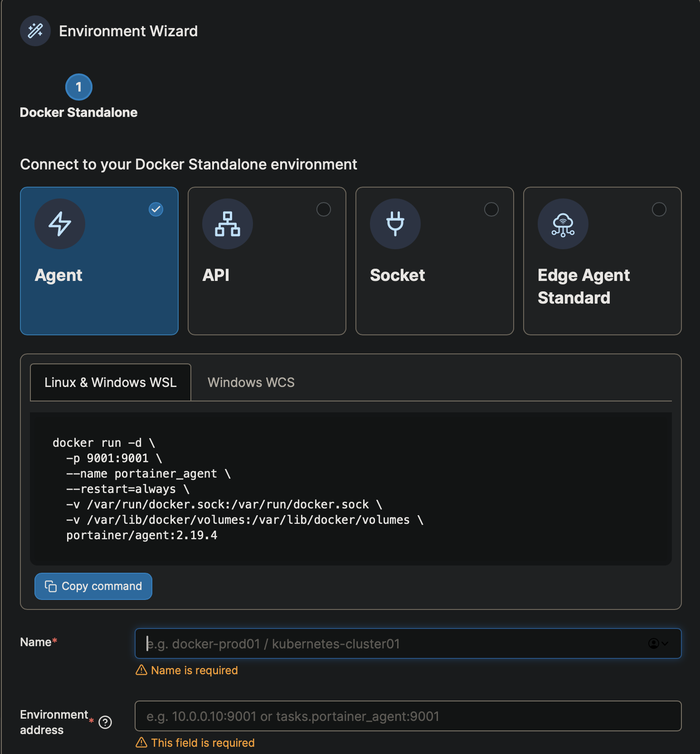
Task: Click the Edge Agent cloud icon
Action: pyautogui.click(x=563, y=224)
